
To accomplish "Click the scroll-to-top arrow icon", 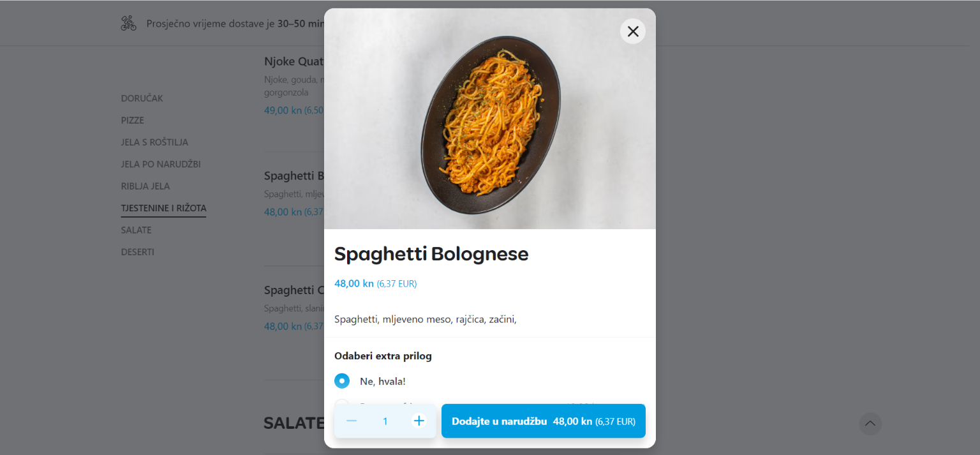I will (870, 423).
